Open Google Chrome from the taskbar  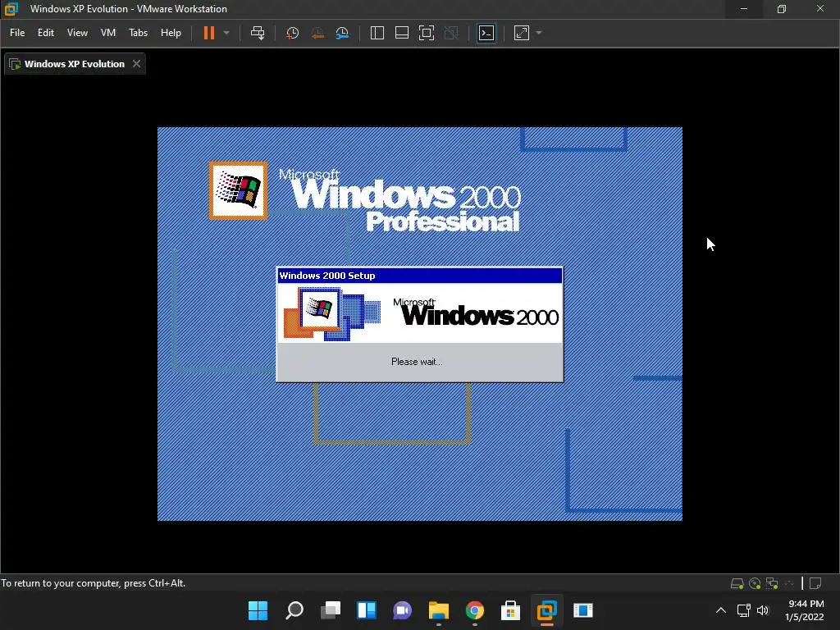pos(475,610)
